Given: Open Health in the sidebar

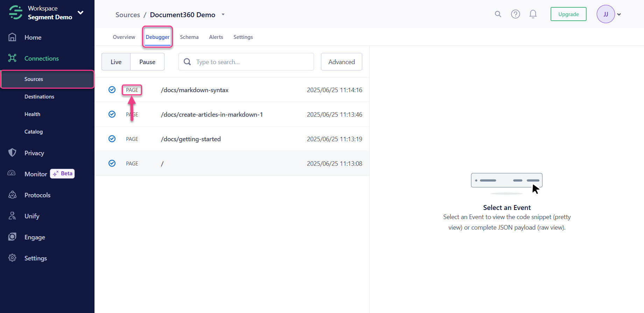Looking at the screenshot, I should tap(32, 114).
